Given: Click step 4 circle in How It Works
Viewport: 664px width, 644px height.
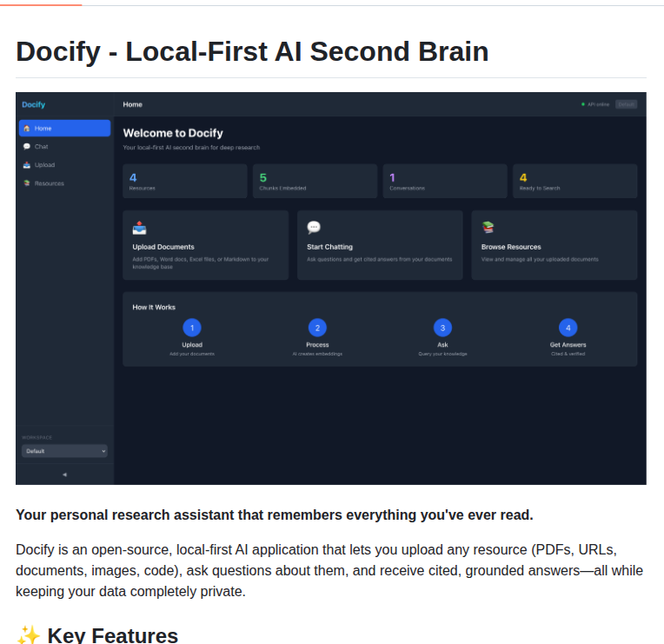Looking at the screenshot, I should point(568,328).
